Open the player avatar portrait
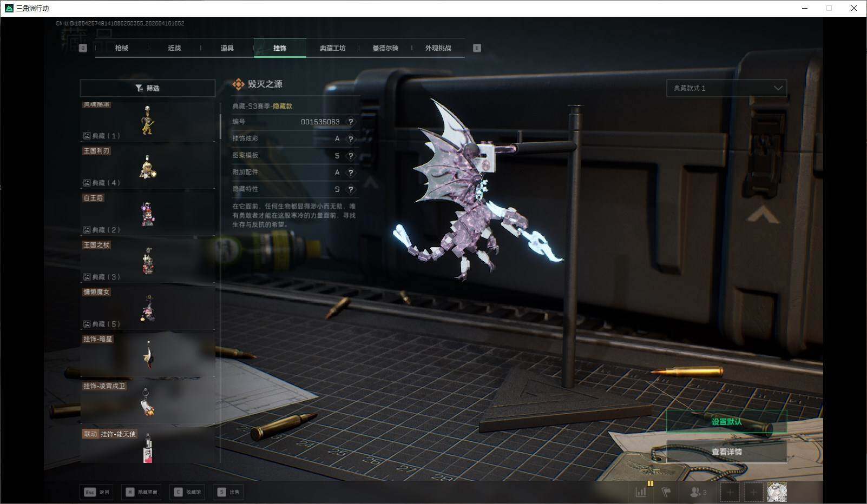This screenshot has height=504, width=867. pos(777,492)
